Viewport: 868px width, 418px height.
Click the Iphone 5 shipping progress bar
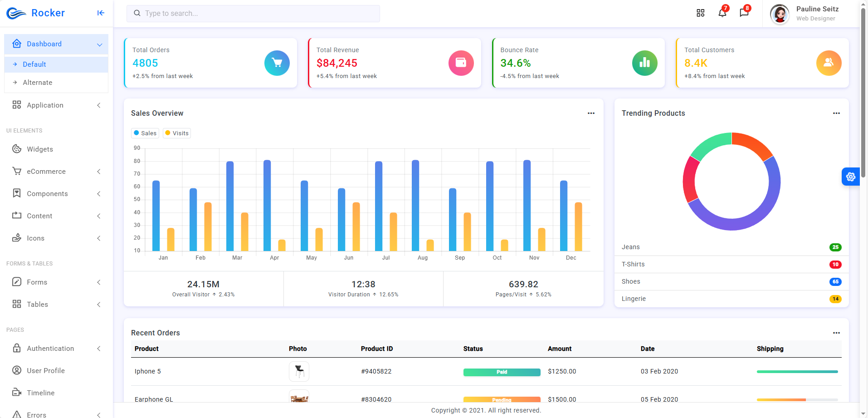point(797,372)
